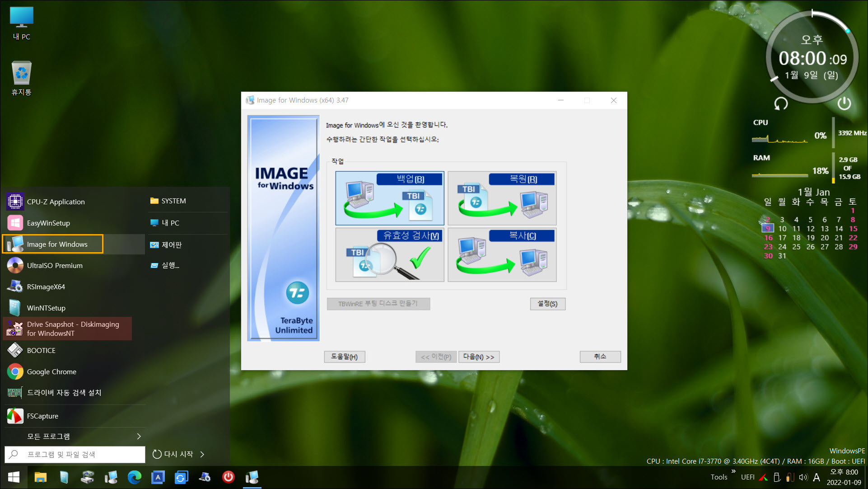Click the taskbar clock showing 오후 8:00
The width and height of the screenshot is (868, 489).
844,477
